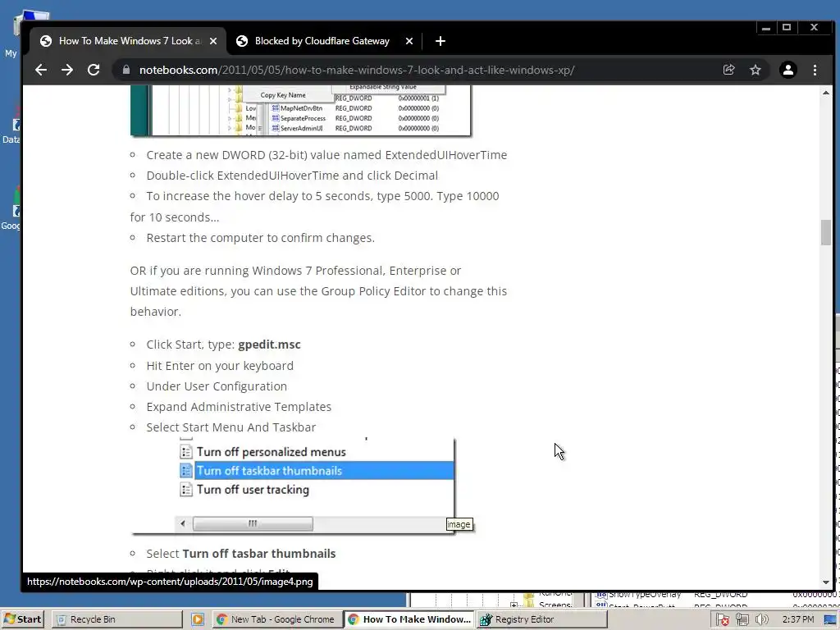
Task: Switch to Registry Editor taskbar window
Action: [x=542, y=619]
